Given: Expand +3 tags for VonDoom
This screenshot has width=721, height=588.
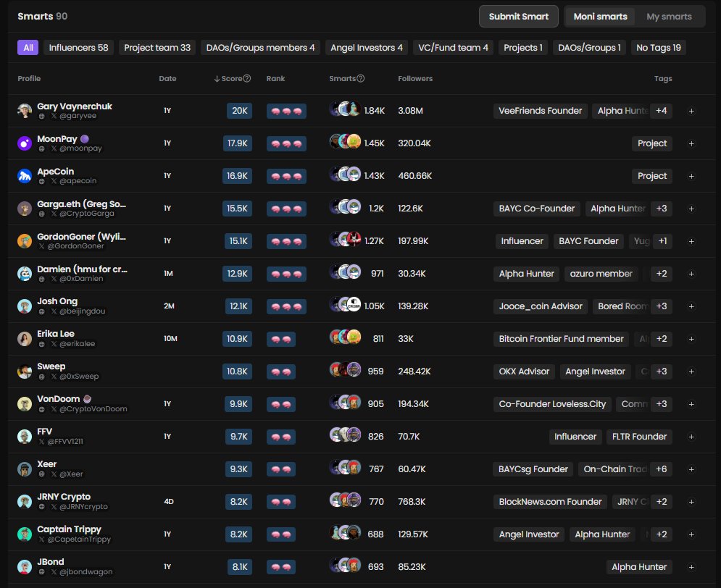Looking at the screenshot, I should click(x=662, y=404).
